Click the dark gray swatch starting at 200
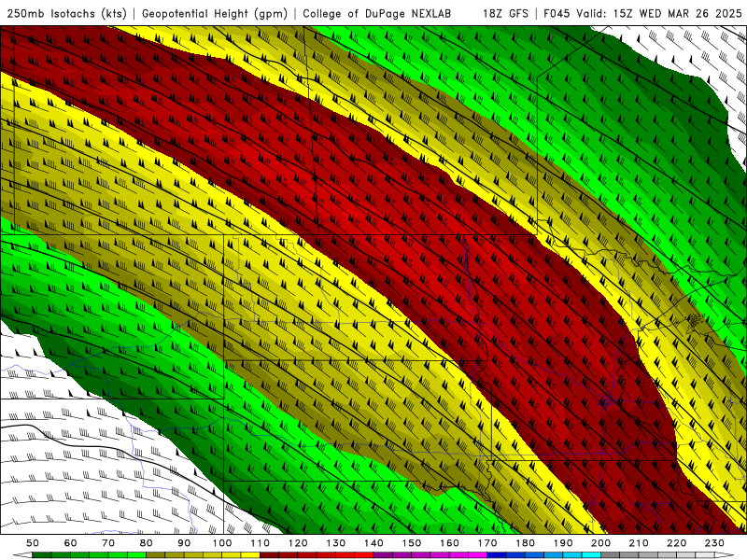 611,555
